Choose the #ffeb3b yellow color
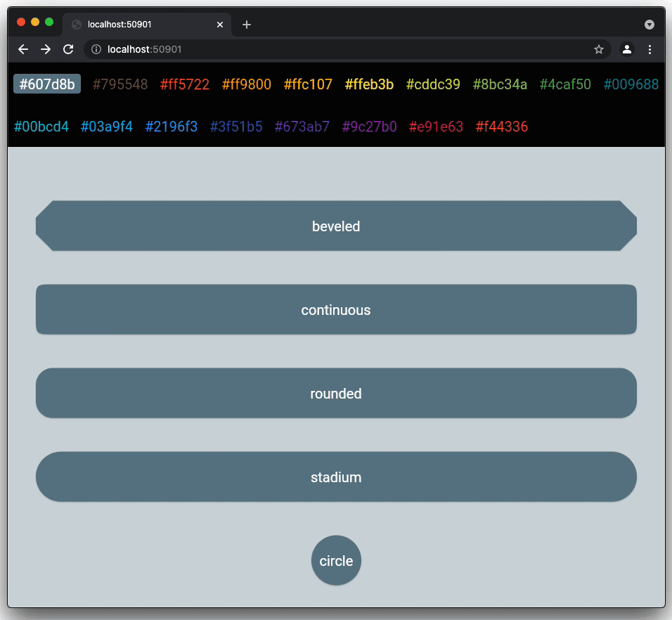672x620 pixels. coord(369,84)
